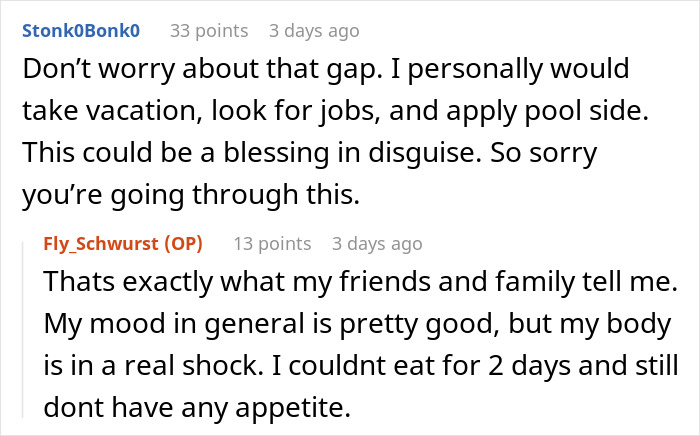This screenshot has width=700, height=436.
Task: Click the text 'you're going through this.'
Action: 191,195
